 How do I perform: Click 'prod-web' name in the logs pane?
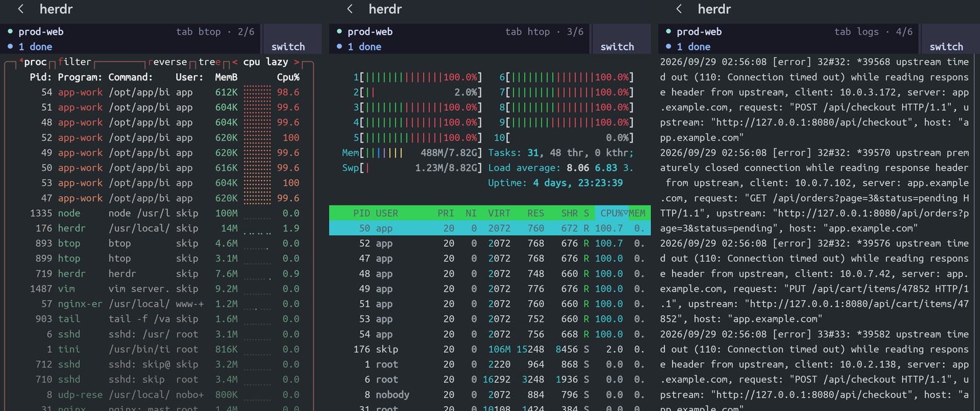point(699,32)
